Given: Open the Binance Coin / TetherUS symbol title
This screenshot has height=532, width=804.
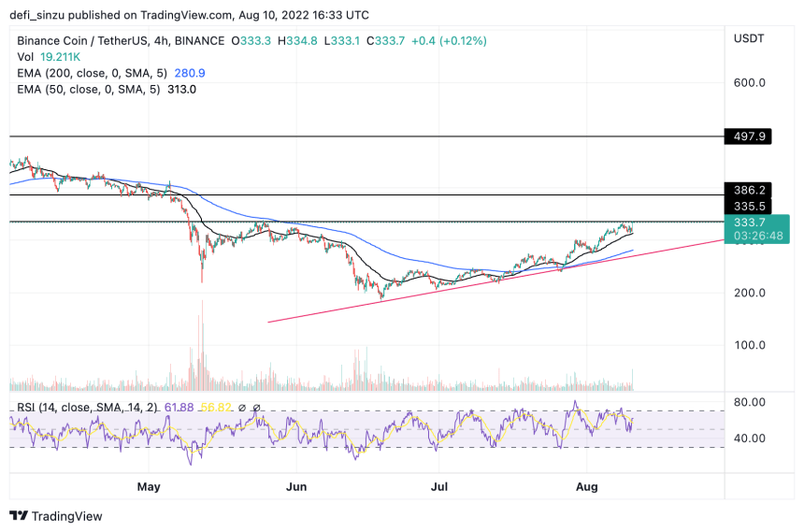Looking at the screenshot, I should (121, 40).
